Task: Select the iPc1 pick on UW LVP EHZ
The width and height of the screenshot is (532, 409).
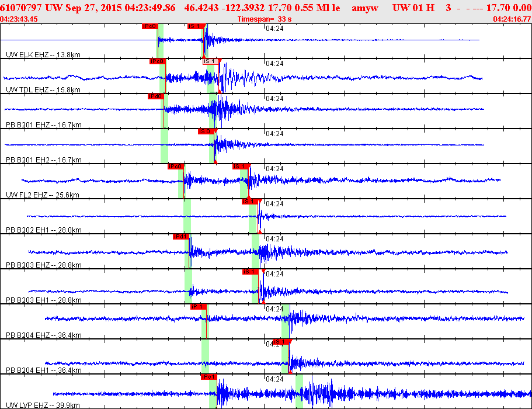Action: (208, 377)
